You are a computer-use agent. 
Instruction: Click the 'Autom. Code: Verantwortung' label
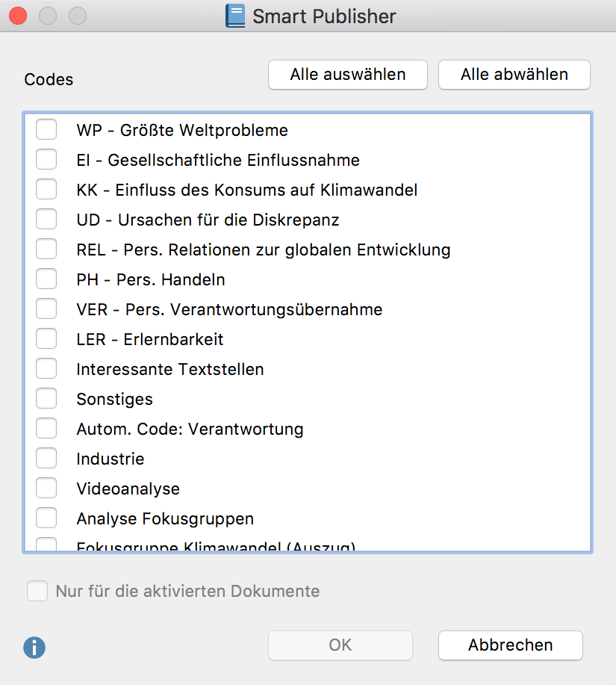point(190,429)
